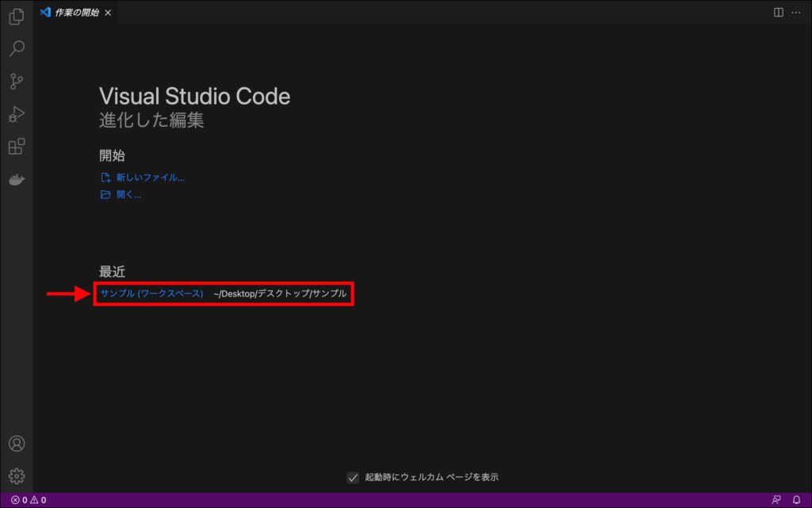Open the Extensions view icon
Viewport: 812px width, 508px height.
click(17, 147)
